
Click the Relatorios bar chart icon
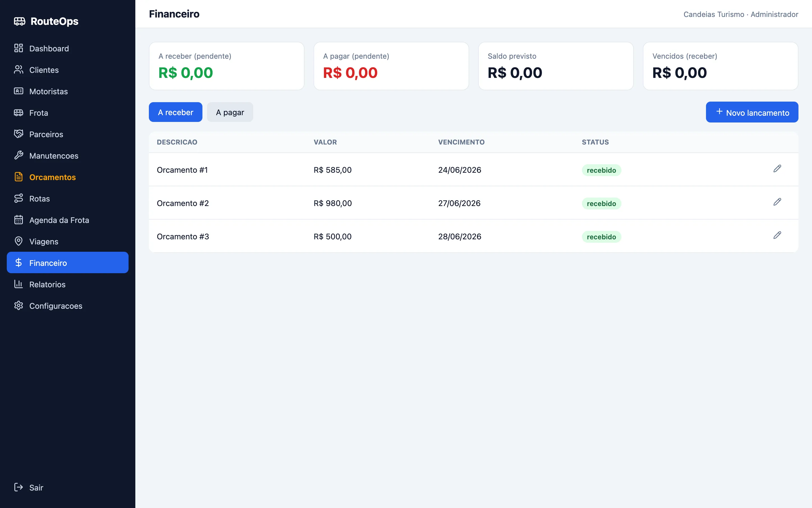(18, 284)
